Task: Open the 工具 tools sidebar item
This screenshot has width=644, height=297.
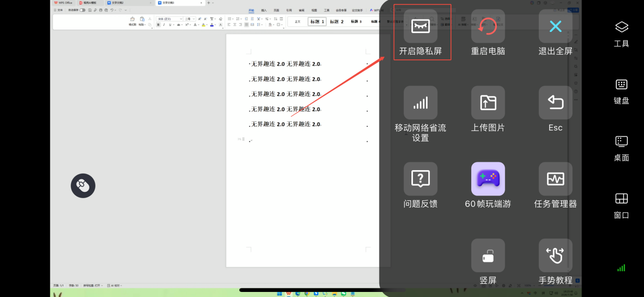Action: pyautogui.click(x=622, y=34)
